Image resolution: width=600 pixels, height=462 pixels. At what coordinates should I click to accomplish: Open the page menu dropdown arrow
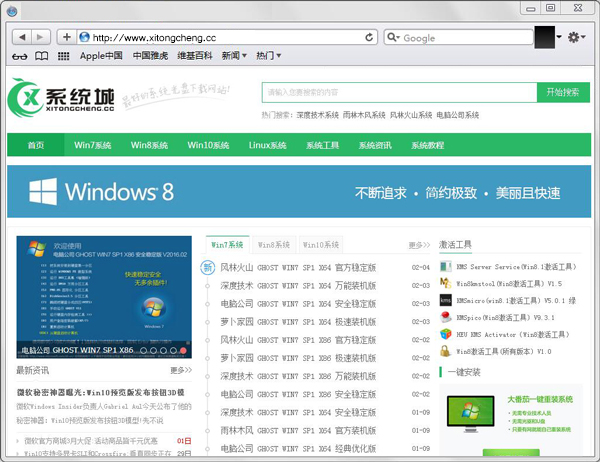(559, 37)
